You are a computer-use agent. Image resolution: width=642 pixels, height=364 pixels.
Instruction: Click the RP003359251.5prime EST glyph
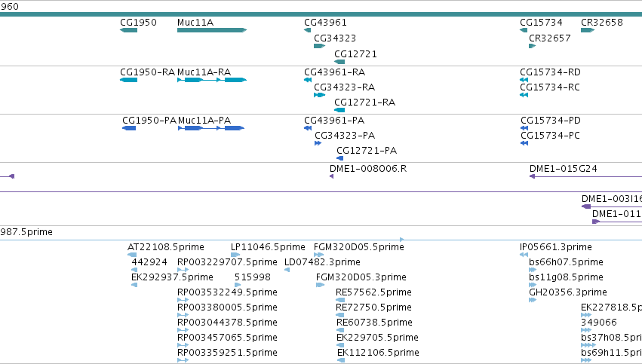click(183, 360)
